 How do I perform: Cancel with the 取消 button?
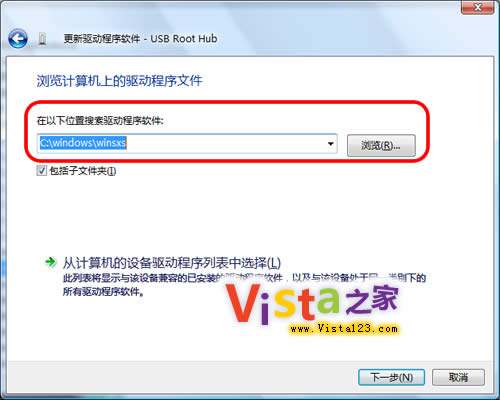[458, 378]
